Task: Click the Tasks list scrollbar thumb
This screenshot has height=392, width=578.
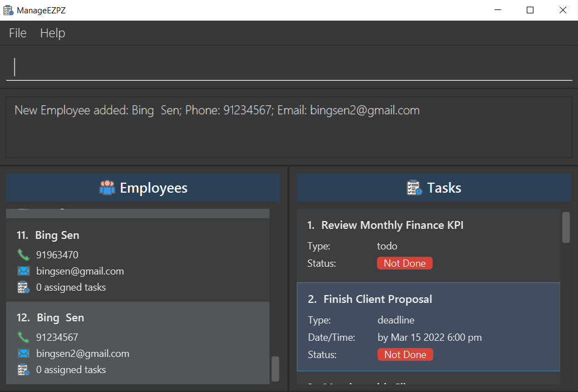Action: click(x=566, y=228)
